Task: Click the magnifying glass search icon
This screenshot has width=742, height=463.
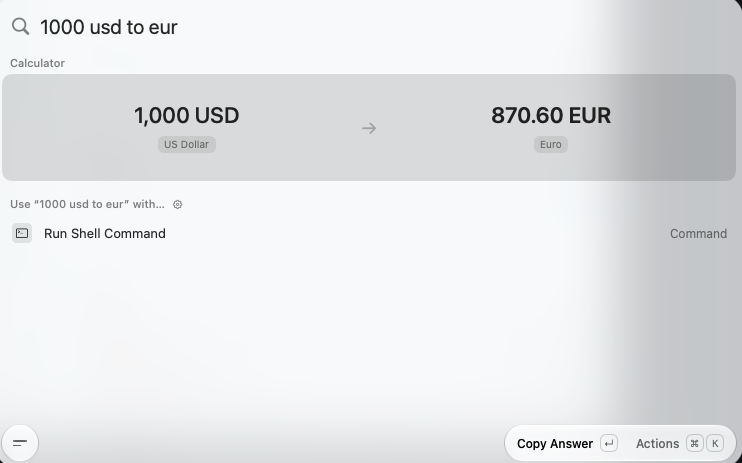Action: click(x=20, y=27)
